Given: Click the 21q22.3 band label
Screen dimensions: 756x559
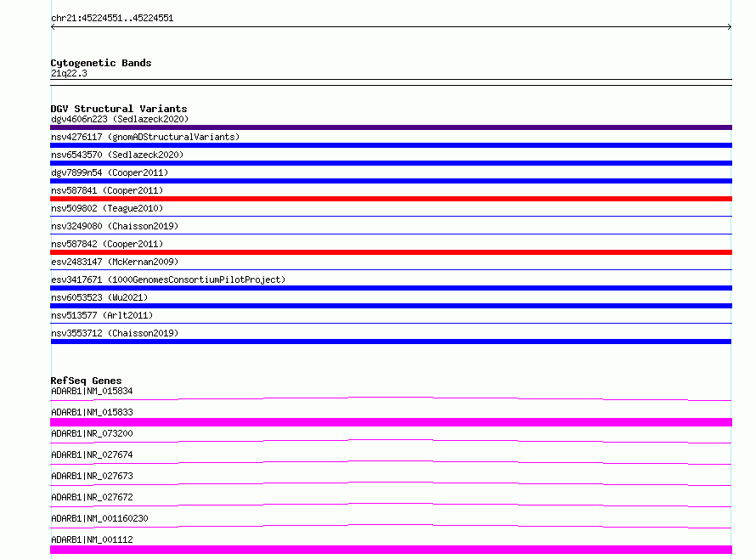Looking at the screenshot, I should tap(69, 73).
